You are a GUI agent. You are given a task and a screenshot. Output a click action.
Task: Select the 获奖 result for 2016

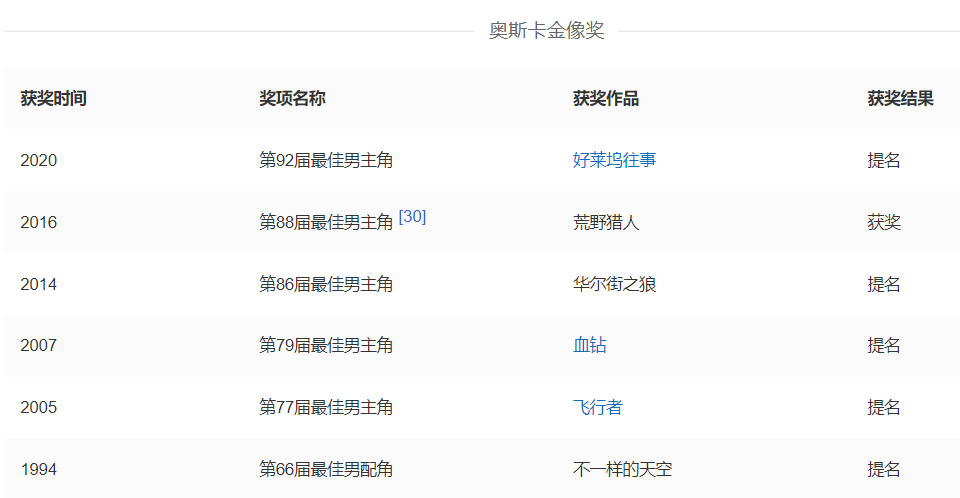pyautogui.click(x=883, y=222)
